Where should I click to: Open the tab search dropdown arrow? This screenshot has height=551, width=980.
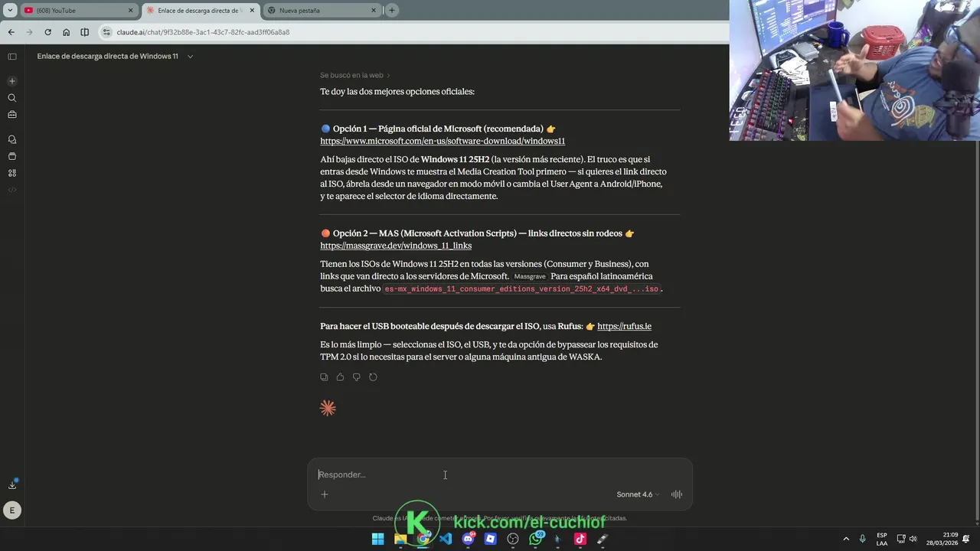click(10, 11)
